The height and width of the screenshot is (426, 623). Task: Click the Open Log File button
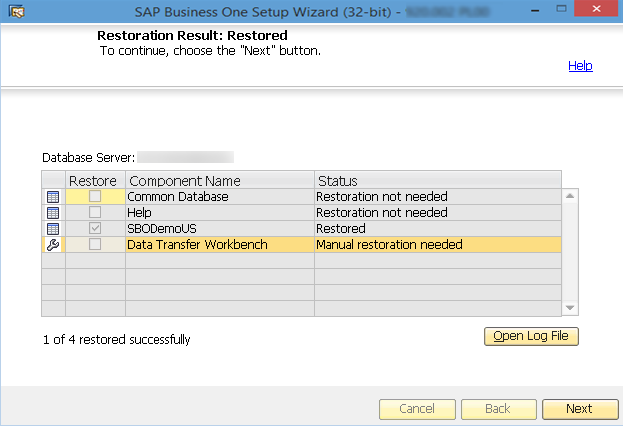pos(531,336)
